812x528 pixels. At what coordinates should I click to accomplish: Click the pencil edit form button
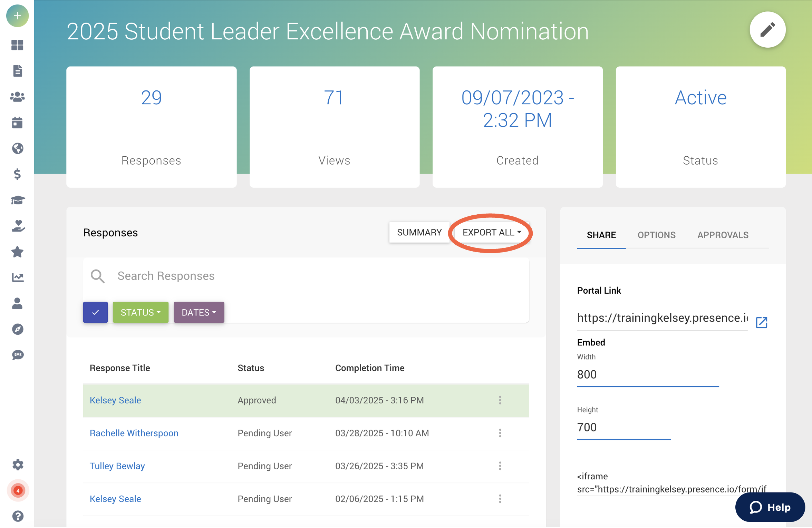pos(767,30)
